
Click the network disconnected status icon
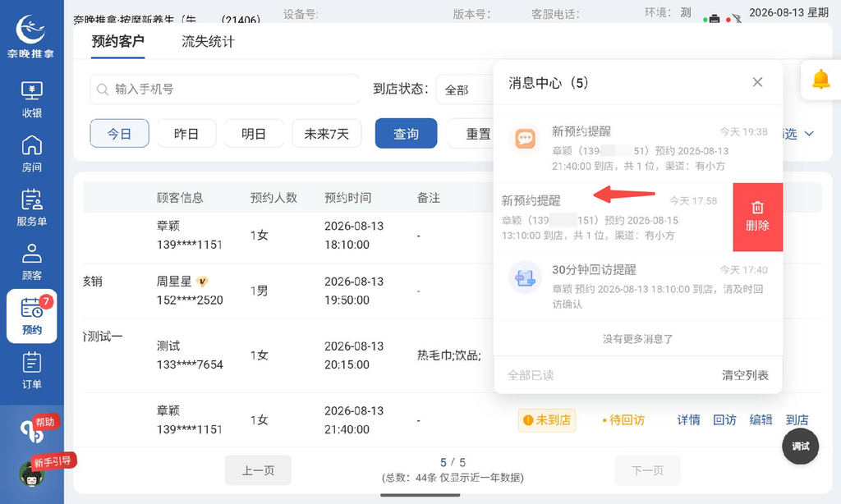[737, 19]
